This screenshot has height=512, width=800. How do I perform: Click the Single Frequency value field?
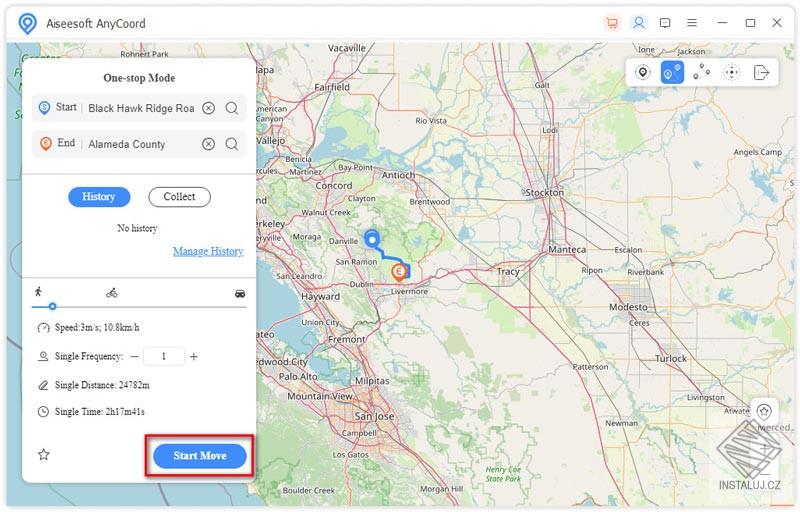[164, 356]
